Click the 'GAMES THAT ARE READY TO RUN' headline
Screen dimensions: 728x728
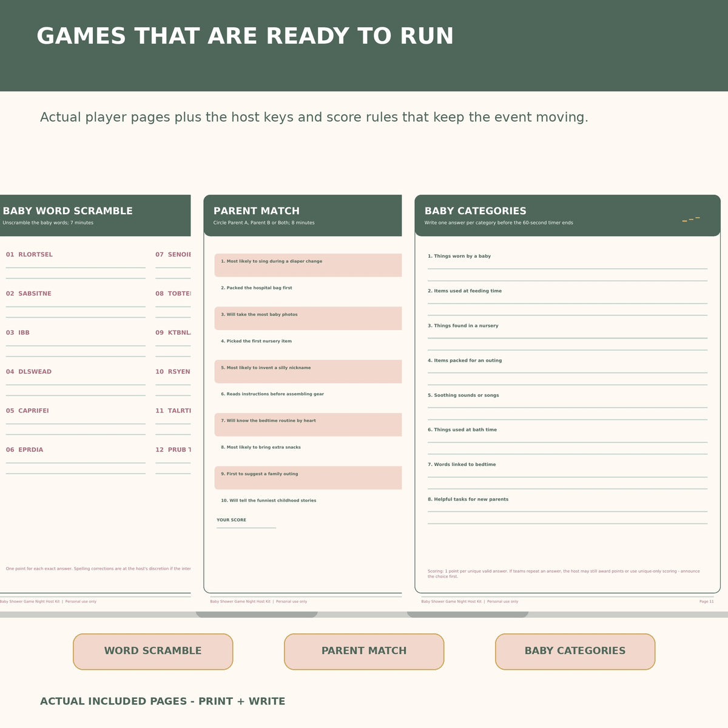[245, 36]
